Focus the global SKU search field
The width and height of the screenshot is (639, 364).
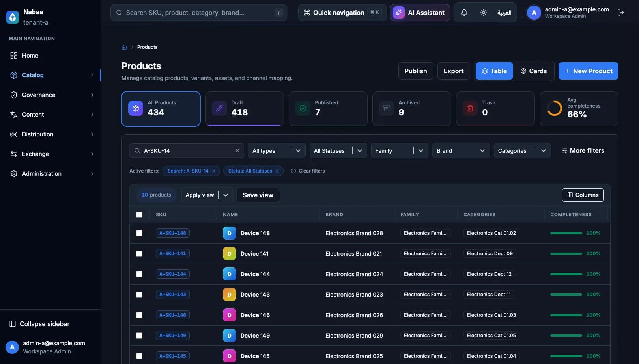point(199,13)
